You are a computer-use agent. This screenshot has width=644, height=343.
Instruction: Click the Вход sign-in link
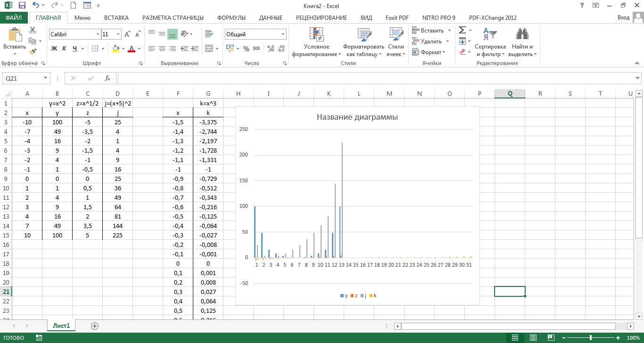pyautogui.click(x=623, y=18)
